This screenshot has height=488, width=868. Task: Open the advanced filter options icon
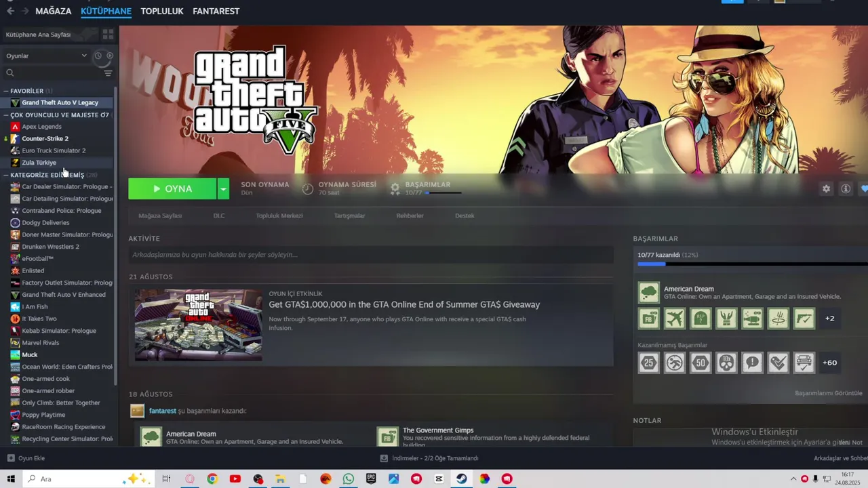point(108,73)
